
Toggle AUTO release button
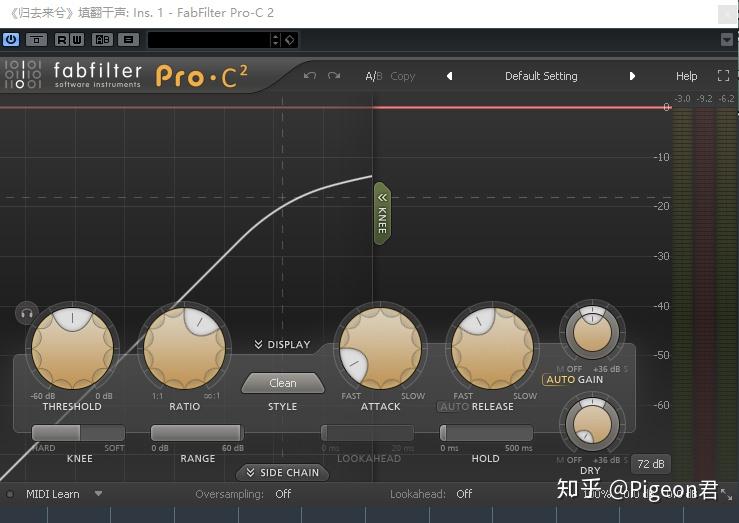[x=453, y=406]
